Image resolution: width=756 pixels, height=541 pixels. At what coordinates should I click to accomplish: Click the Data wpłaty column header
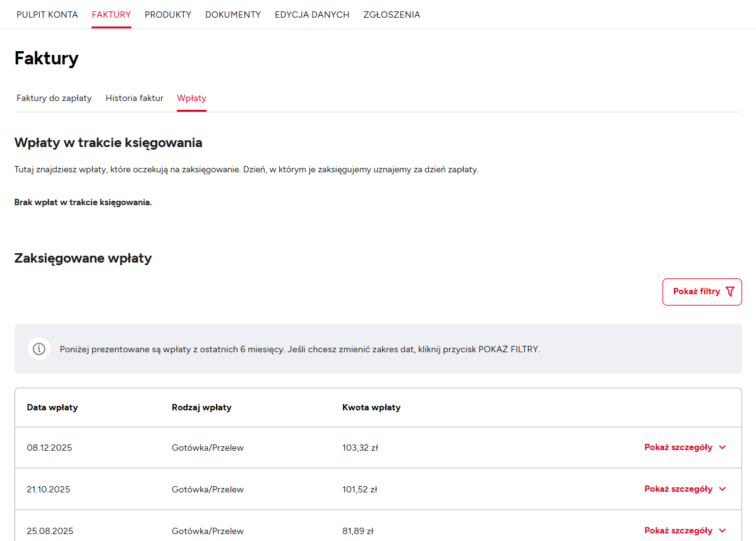(x=52, y=408)
